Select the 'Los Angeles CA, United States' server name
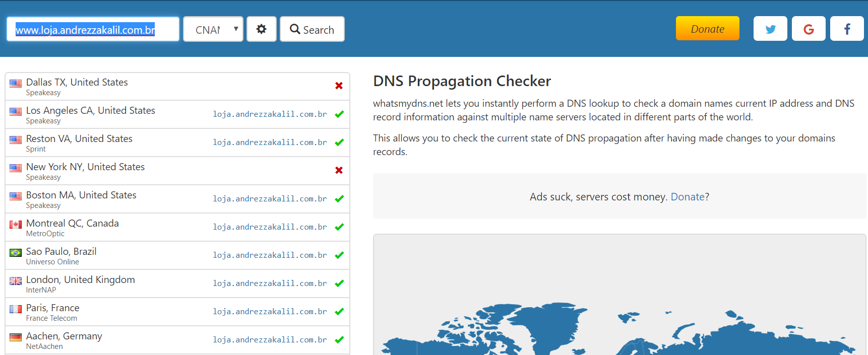 coord(91,110)
